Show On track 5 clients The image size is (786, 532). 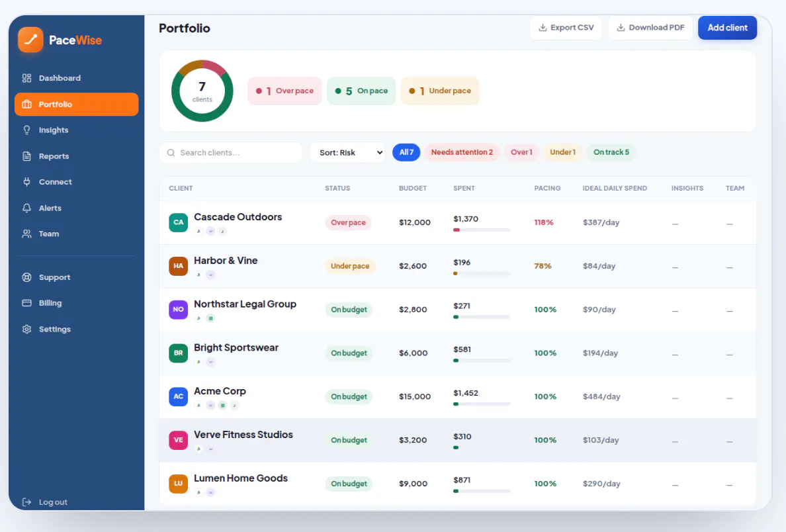click(611, 152)
